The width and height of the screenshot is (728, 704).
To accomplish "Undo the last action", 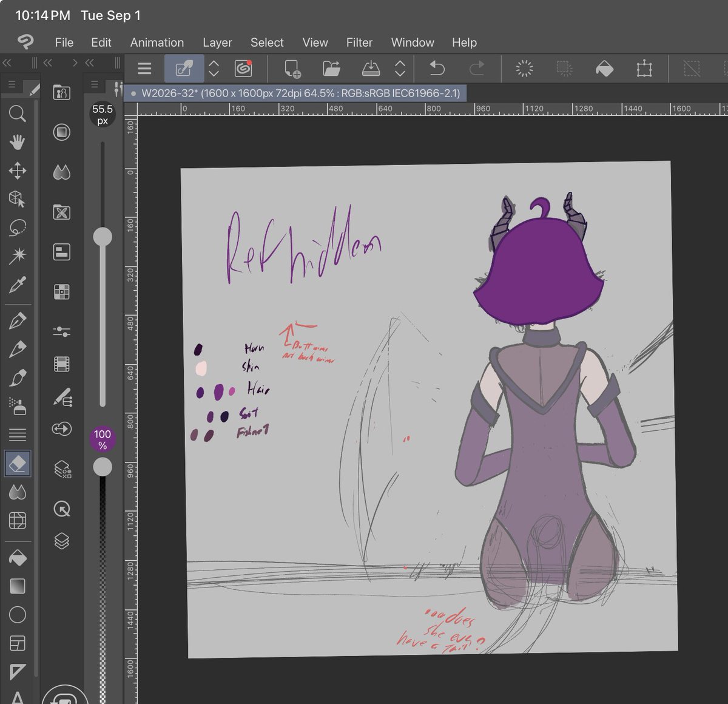I will [437, 68].
